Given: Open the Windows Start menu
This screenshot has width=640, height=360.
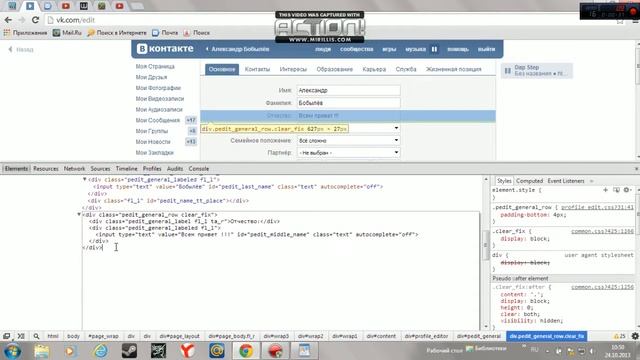Looking at the screenshot, I should pos(12,351).
